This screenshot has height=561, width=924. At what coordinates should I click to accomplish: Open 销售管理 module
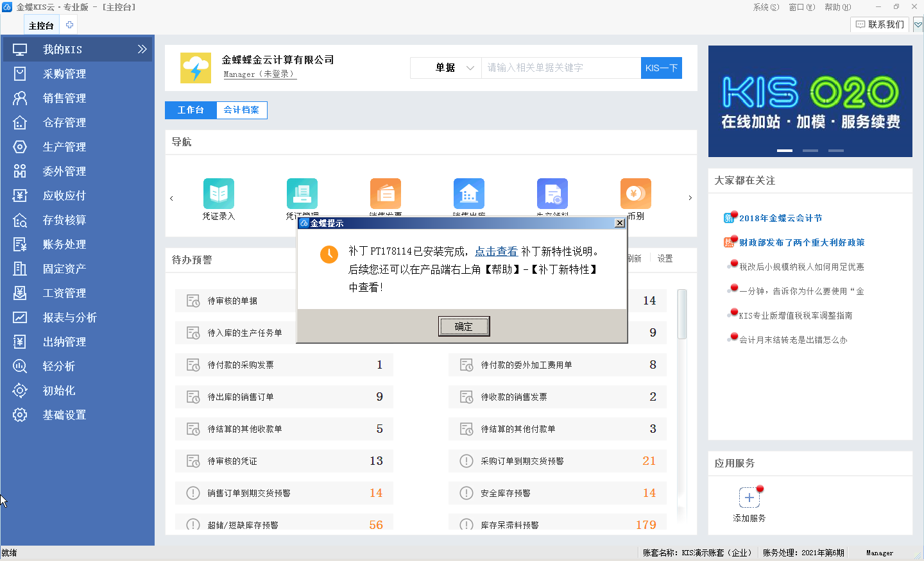point(77,98)
